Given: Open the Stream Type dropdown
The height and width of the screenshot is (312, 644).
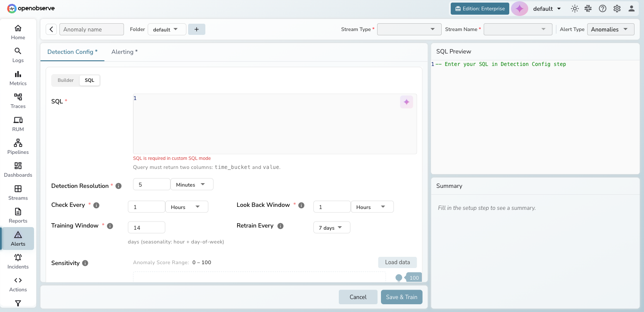Looking at the screenshot, I should point(409,29).
